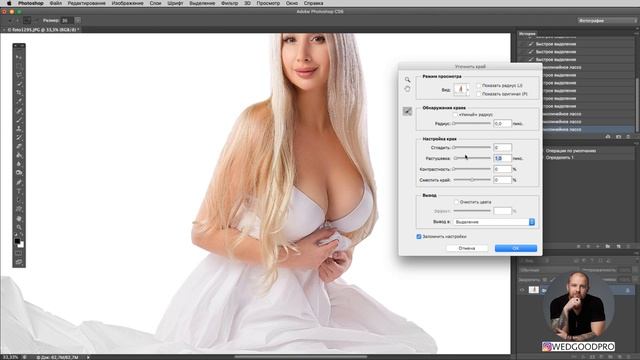Screen dimensions: 640x360
Task: Enable Показать радиус (J) checkbox
Action: pyautogui.click(x=479, y=86)
